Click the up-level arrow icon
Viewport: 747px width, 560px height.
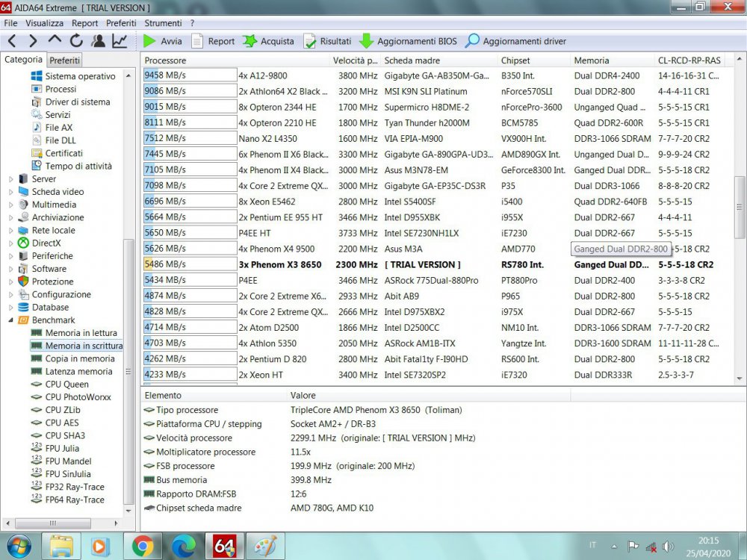coord(55,41)
